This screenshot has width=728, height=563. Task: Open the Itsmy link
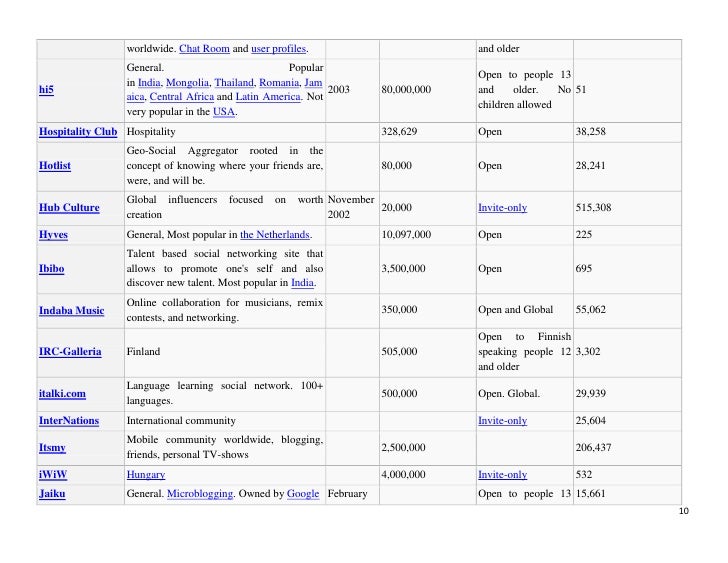(x=52, y=447)
